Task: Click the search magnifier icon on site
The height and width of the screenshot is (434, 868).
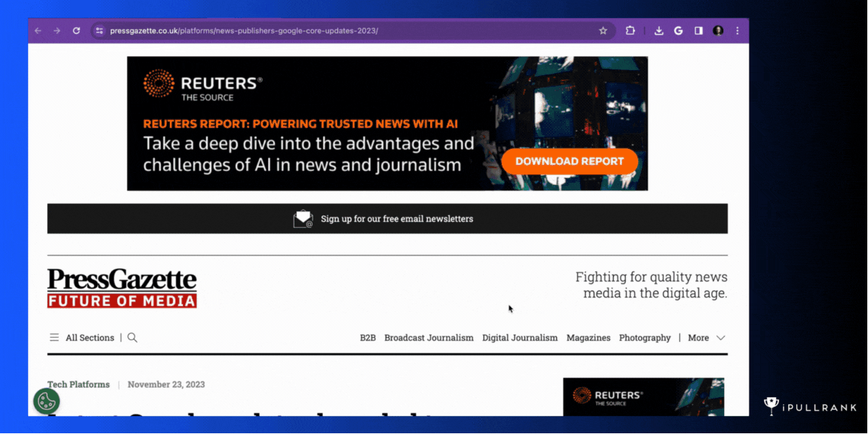Action: click(132, 338)
